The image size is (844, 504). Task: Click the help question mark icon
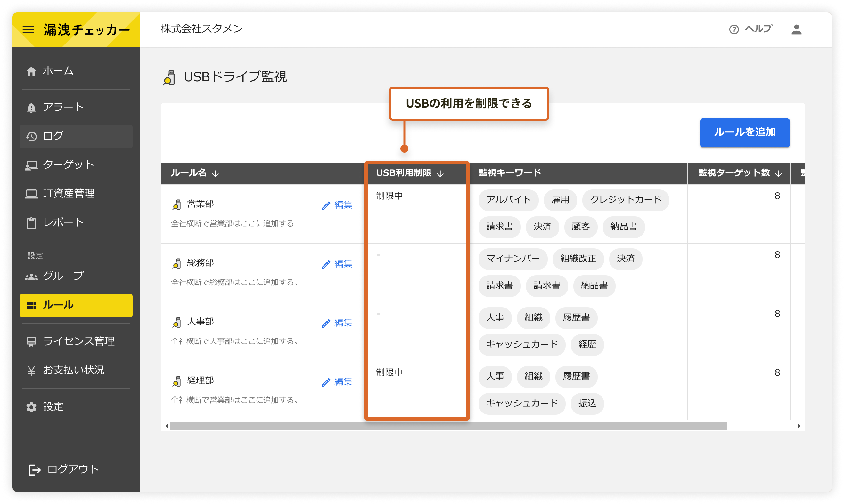(733, 29)
